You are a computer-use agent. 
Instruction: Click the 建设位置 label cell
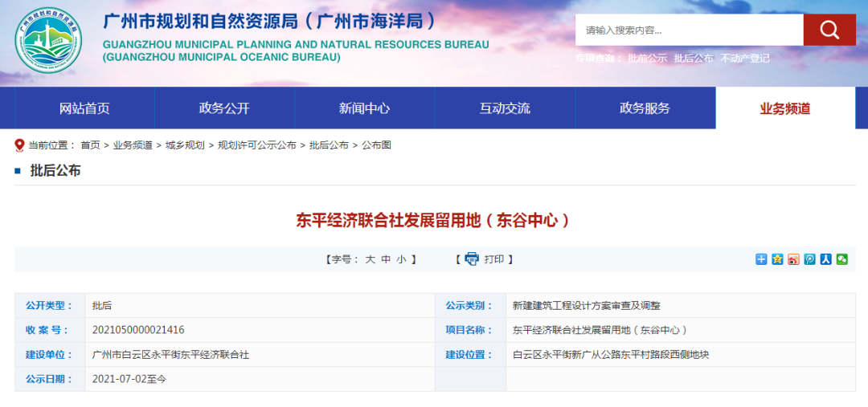click(470, 355)
